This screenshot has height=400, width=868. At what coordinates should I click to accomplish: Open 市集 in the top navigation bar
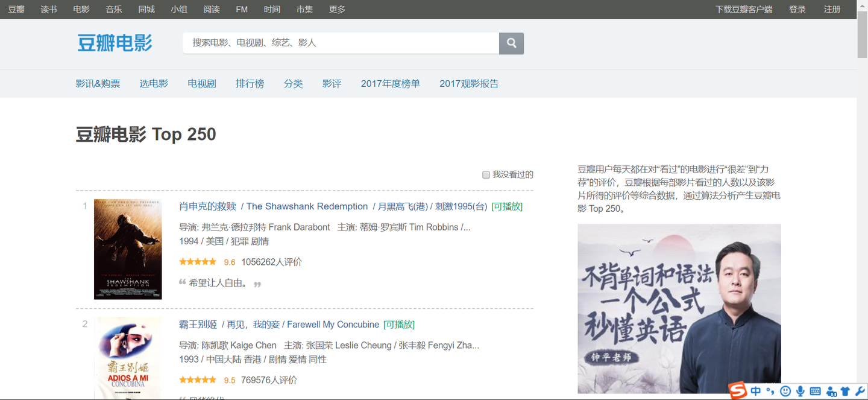point(304,10)
